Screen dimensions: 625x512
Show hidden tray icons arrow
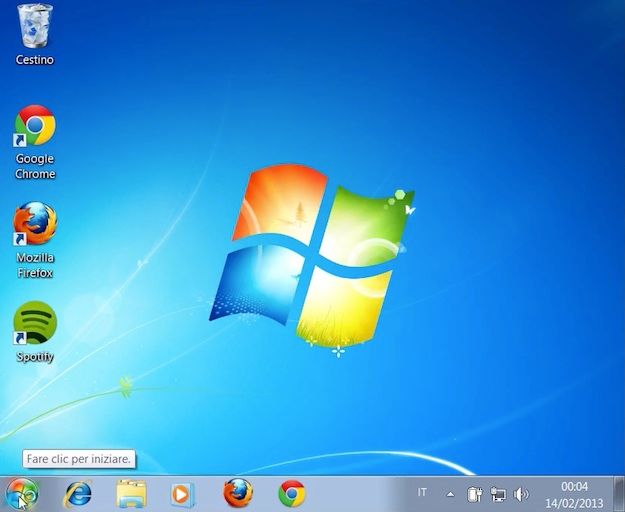(x=450, y=494)
